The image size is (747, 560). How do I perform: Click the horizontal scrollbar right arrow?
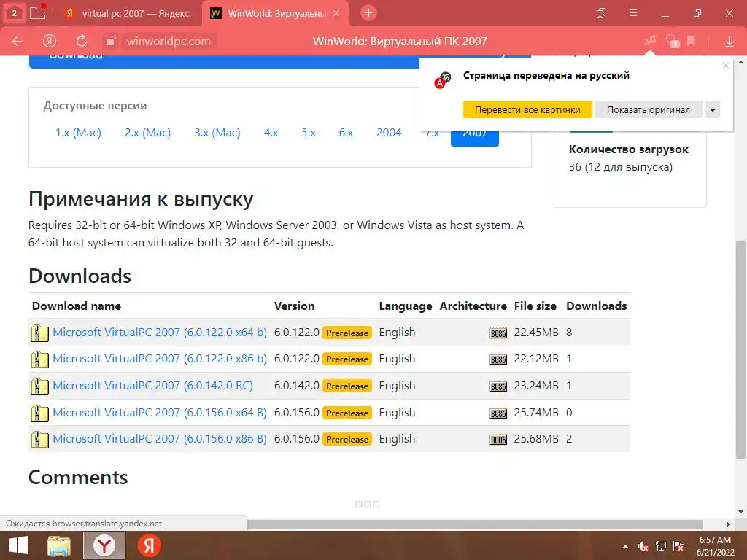click(729, 524)
